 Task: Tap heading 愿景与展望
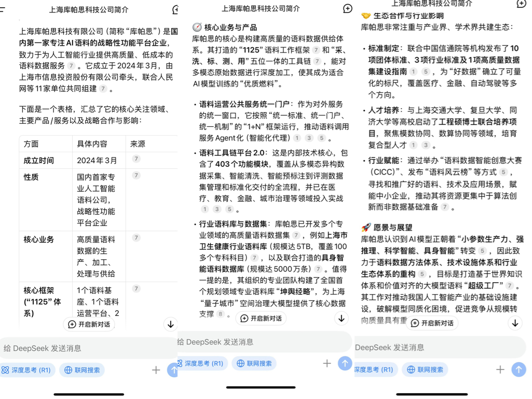point(393,228)
